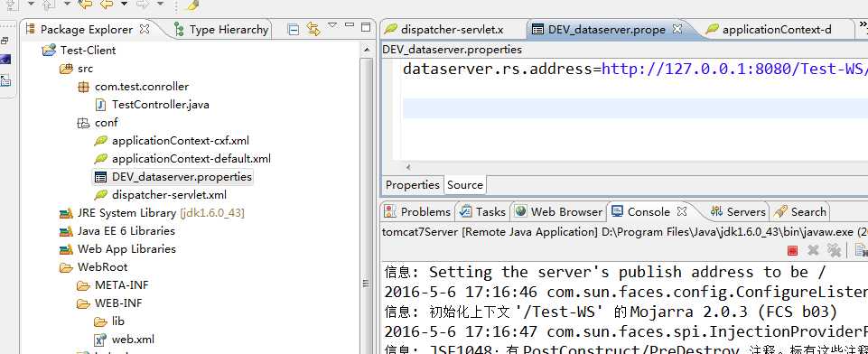Click console line '17:16:46 com.sun.faces.config'

tap(626, 292)
